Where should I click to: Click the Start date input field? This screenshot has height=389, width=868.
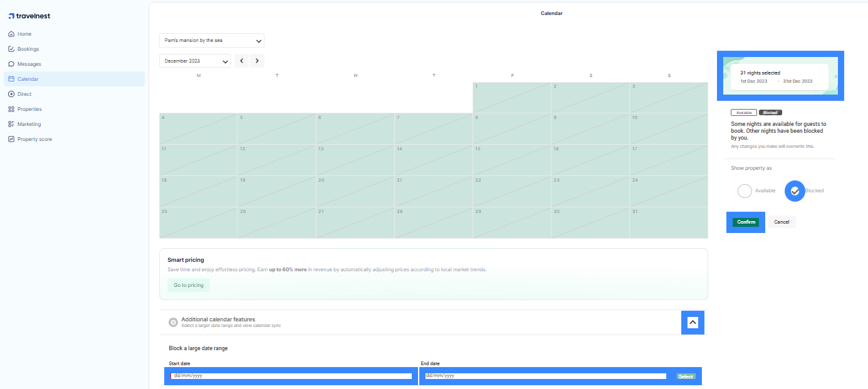[290, 375]
